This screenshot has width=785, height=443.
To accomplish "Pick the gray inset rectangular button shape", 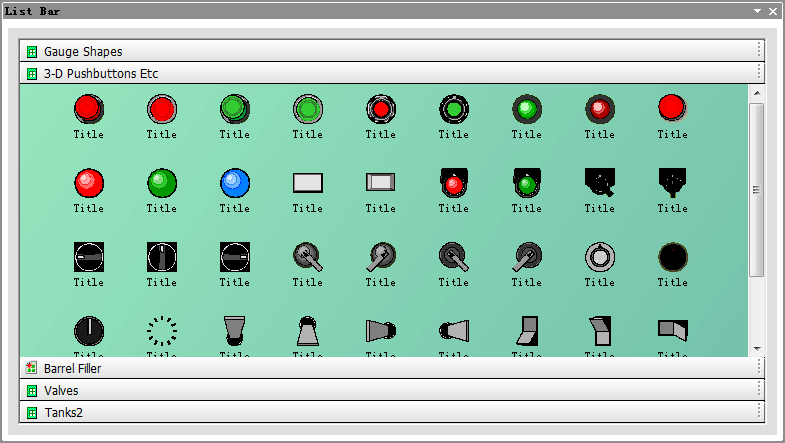I will (x=380, y=182).
